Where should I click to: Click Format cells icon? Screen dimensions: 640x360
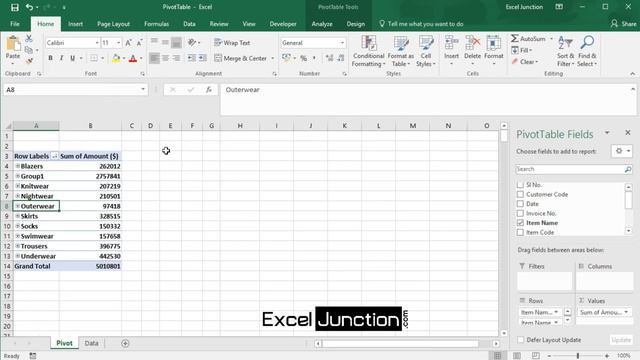pyautogui.click(x=493, y=42)
